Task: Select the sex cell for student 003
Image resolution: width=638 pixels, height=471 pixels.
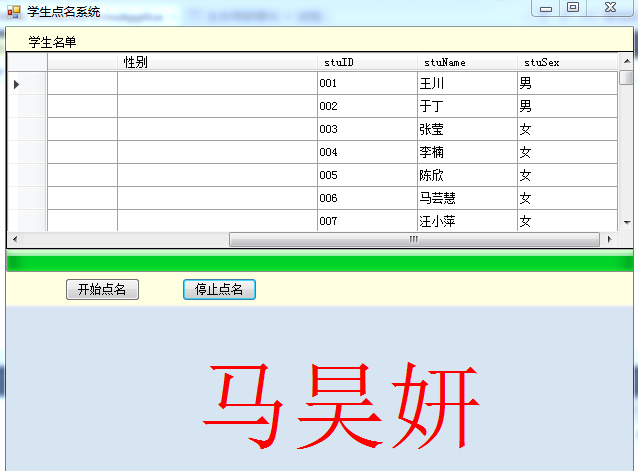Action: (567, 129)
